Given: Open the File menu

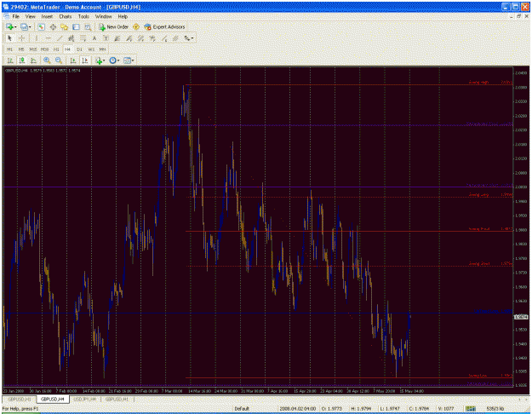Looking at the screenshot, I should click(16, 16).
